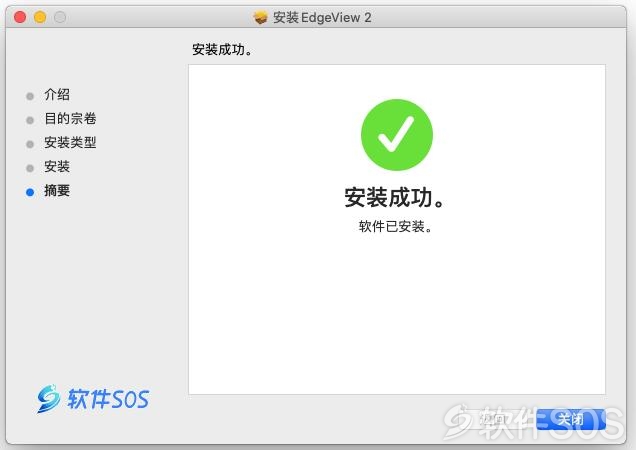Click the blue bullet beside 摘要
Image resolution: width=636 pixels, height=450 pixels.
point(30,192)
